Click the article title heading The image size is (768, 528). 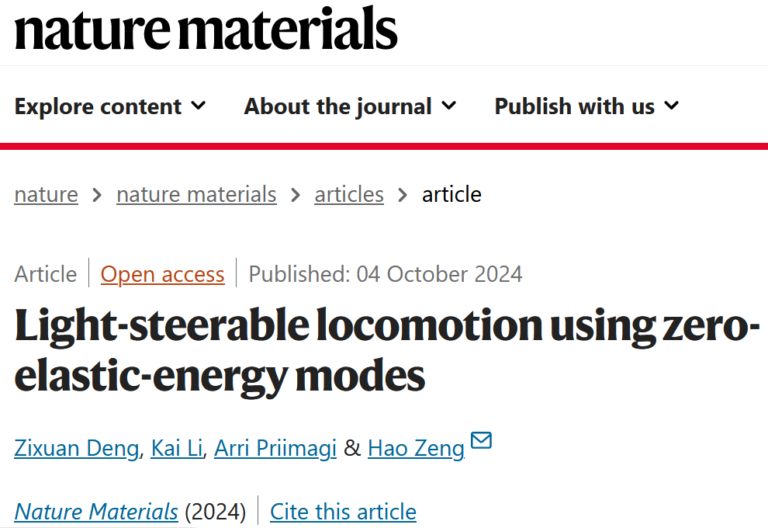(x=387, y=350)
